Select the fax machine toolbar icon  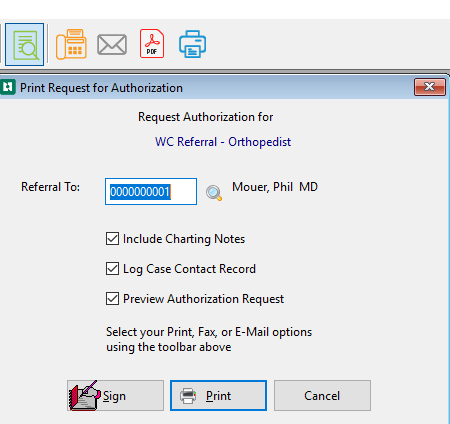point(71,44)
